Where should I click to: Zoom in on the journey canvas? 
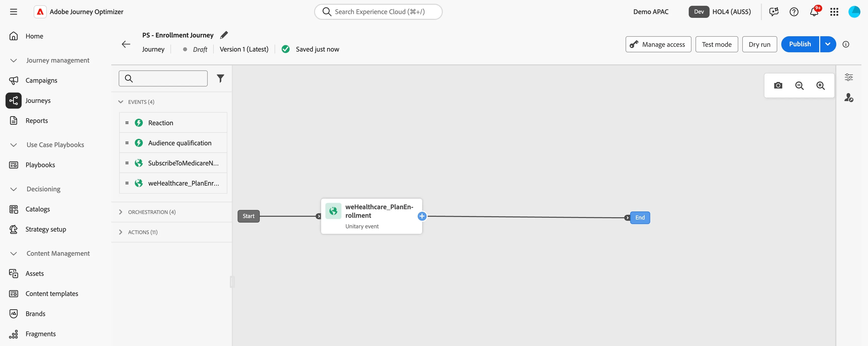pos(820,85)
